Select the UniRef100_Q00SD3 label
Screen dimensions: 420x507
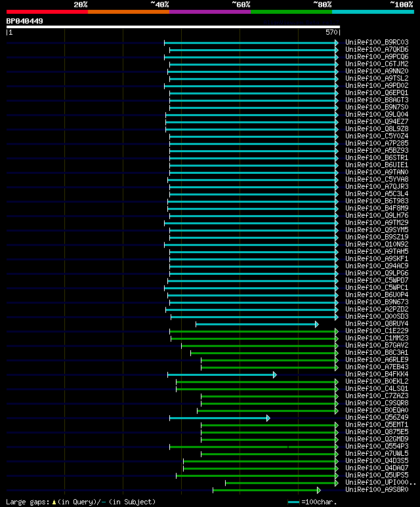tap(377, 316)
